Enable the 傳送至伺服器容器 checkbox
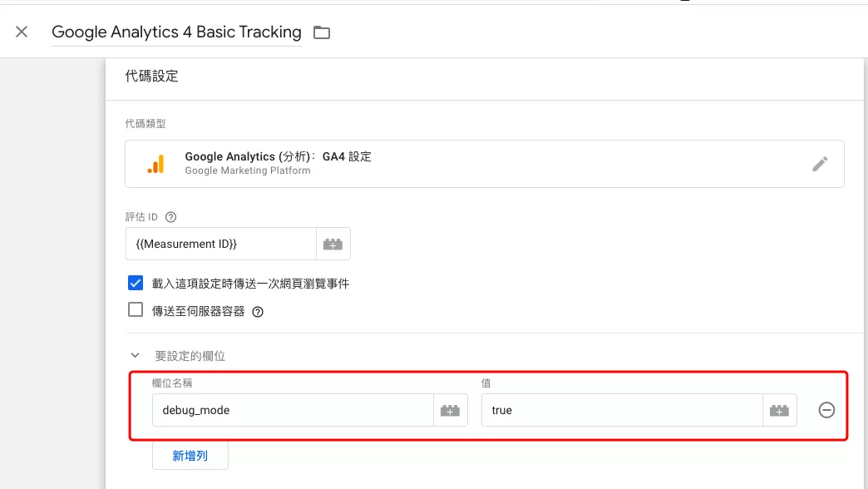Viewport: 868px width, 489px height. (x=136, y=309)
